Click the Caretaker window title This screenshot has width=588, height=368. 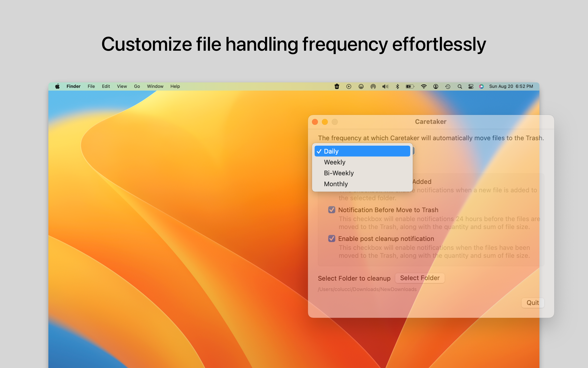coord(431,122)
